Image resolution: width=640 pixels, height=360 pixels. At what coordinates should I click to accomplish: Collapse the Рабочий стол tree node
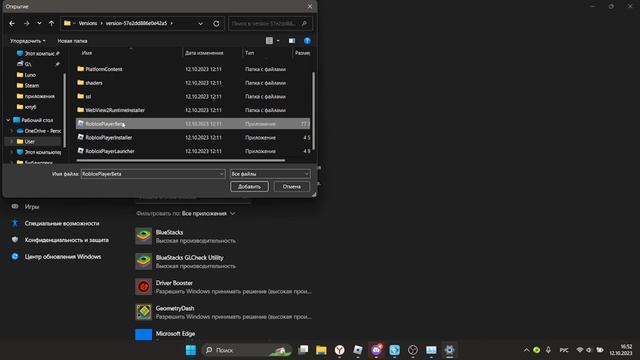(8, 120)
